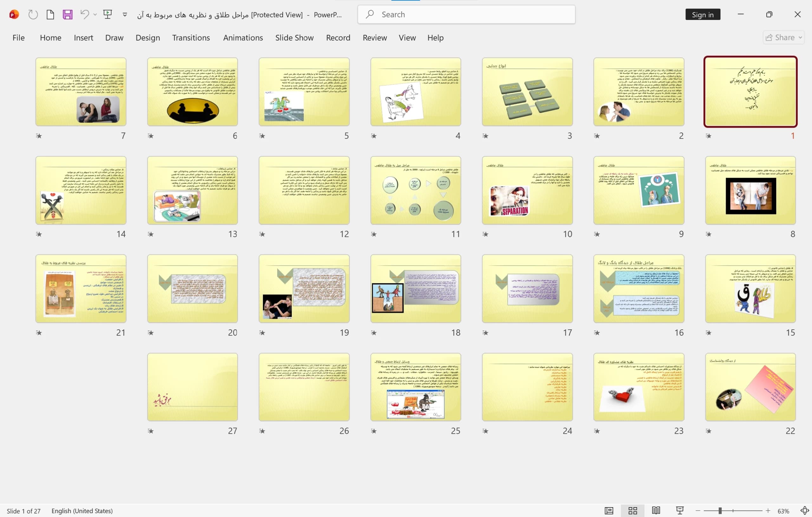Switch to the Transitions tab

(x=191, y=38)
